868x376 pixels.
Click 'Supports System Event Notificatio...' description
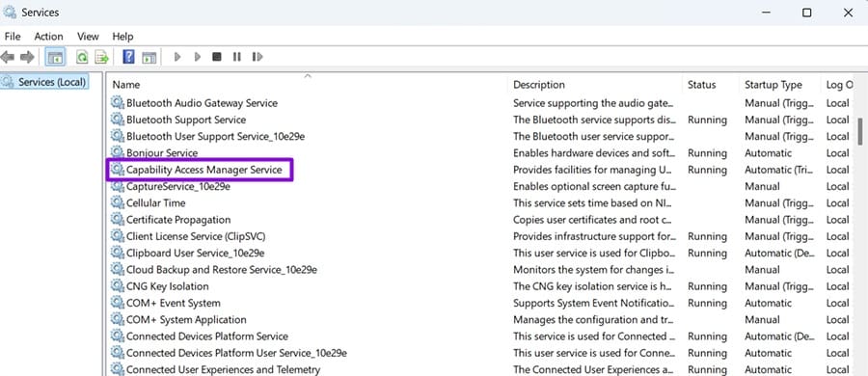point(594,303)
